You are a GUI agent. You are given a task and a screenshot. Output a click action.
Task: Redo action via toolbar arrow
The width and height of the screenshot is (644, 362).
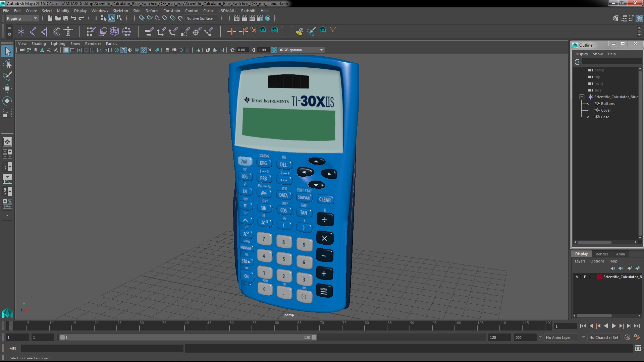(81, 18)
